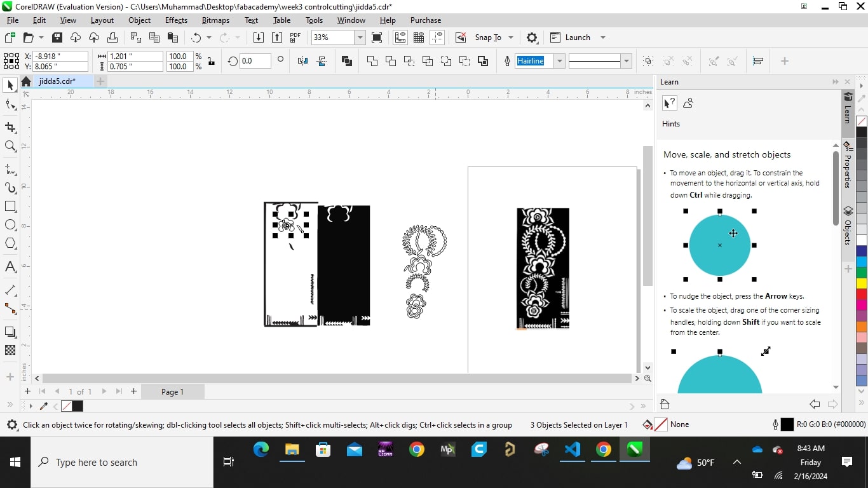
Task: Toggle Show grid button
Action: (x=419, y=37)
